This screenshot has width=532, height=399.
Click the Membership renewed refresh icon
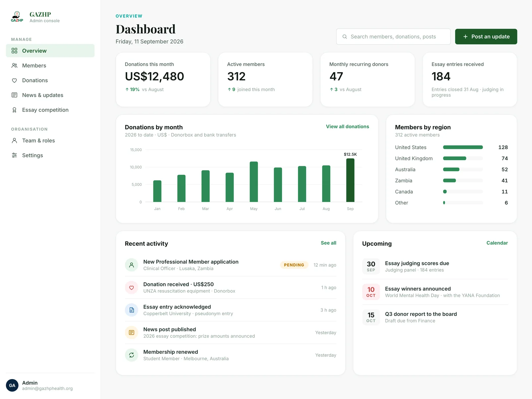(132, 355)
